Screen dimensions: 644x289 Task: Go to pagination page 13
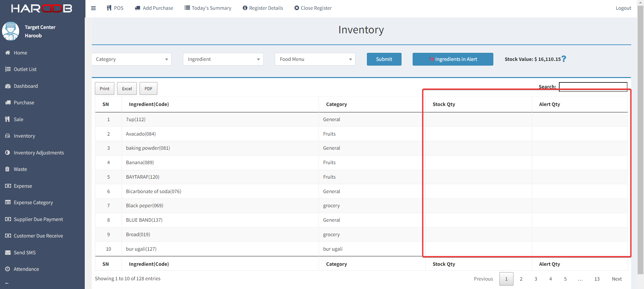[597, 279]
